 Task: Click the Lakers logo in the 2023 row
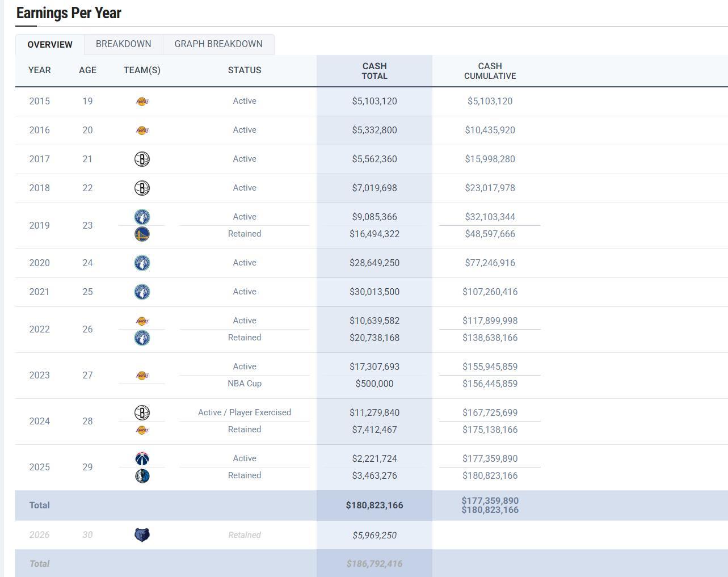coord(142,376)
